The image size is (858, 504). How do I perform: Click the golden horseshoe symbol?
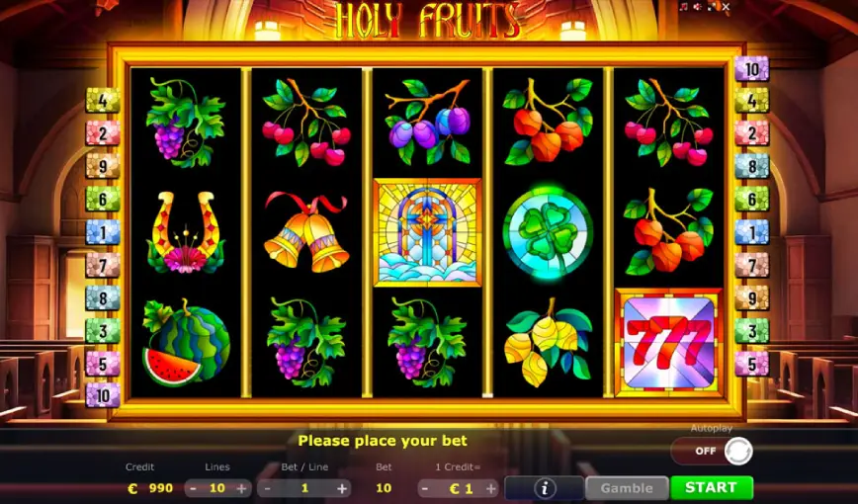pyautogui.click(x=186, y=232)
